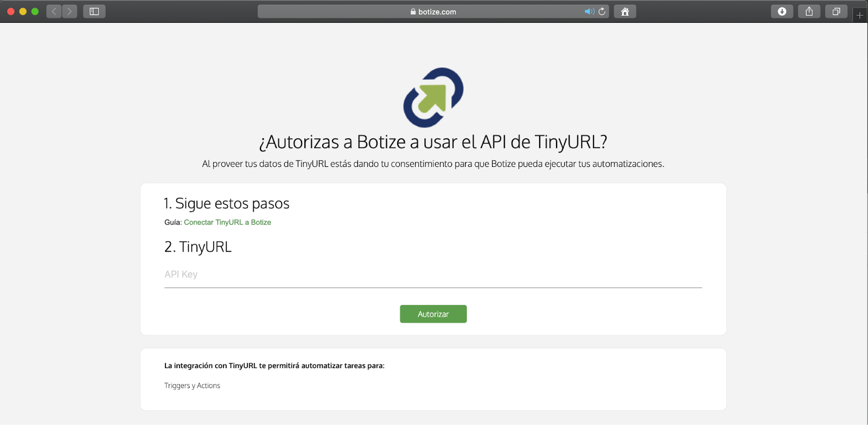Show downloads with the download arrow icon
The image size is (868, 425).
[x=782, y=11]
